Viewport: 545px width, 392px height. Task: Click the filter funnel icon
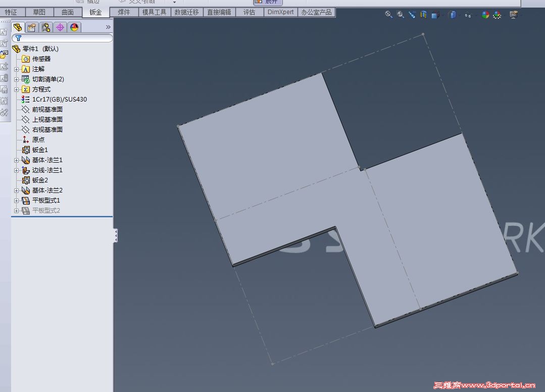click(x=18, y=38)
